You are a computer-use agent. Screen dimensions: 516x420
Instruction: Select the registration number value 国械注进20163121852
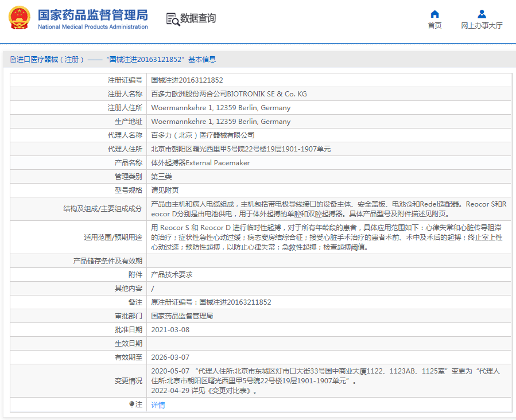pos(187,80)
